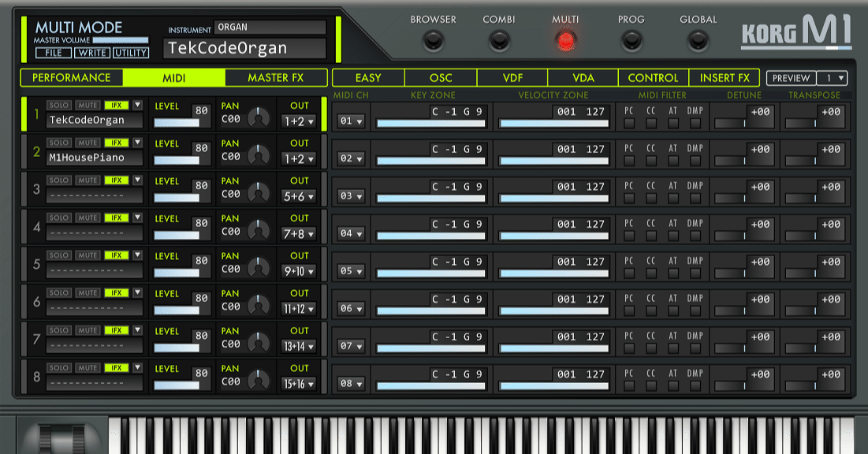Select the COMBI mode button
This screenshot has width=868, height=454.
point(499,40)
